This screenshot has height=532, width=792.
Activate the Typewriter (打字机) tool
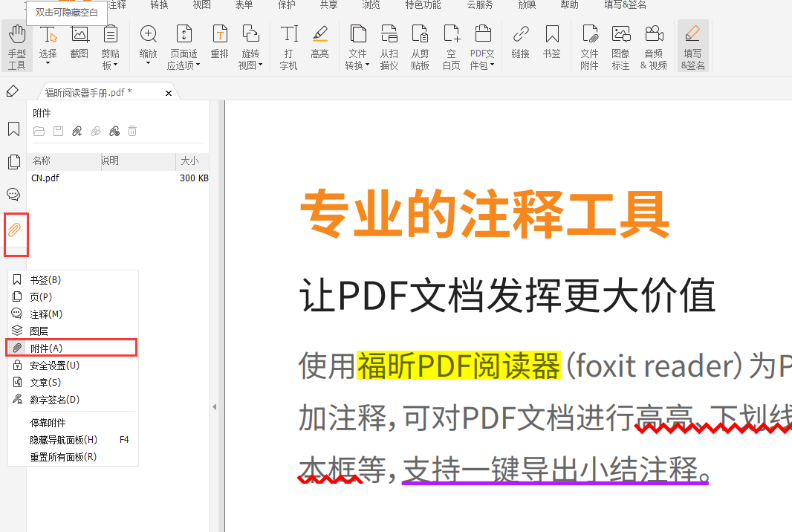tap(289, 46)
